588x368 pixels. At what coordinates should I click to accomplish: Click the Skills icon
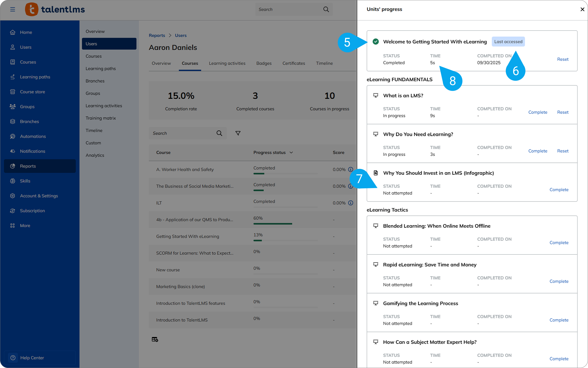click(x=13, y=181)
